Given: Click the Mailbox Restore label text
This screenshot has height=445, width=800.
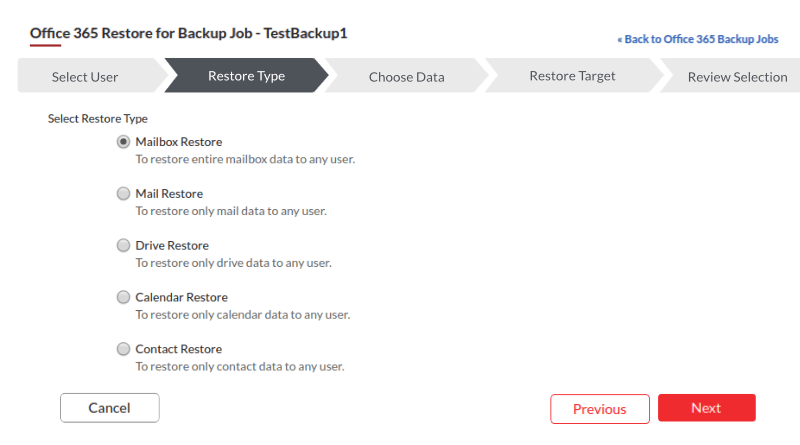Looking at the screenshot, I should click(x=178, y=142).
